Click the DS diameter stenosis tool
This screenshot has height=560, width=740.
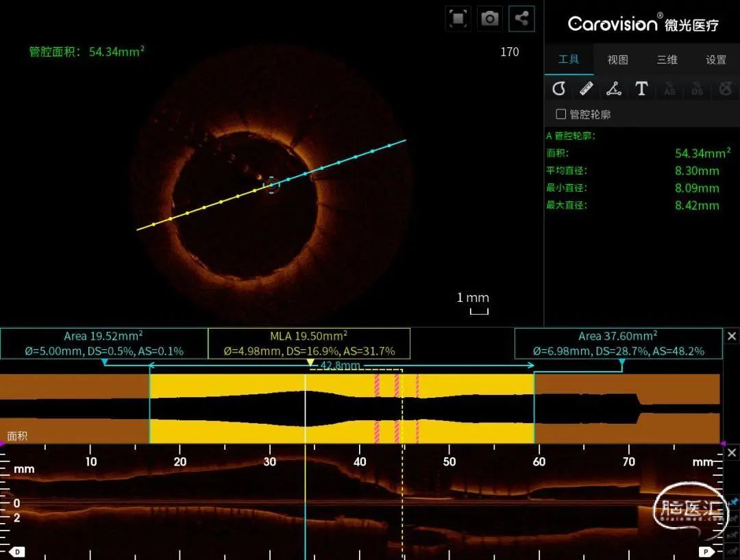point(697,88)
